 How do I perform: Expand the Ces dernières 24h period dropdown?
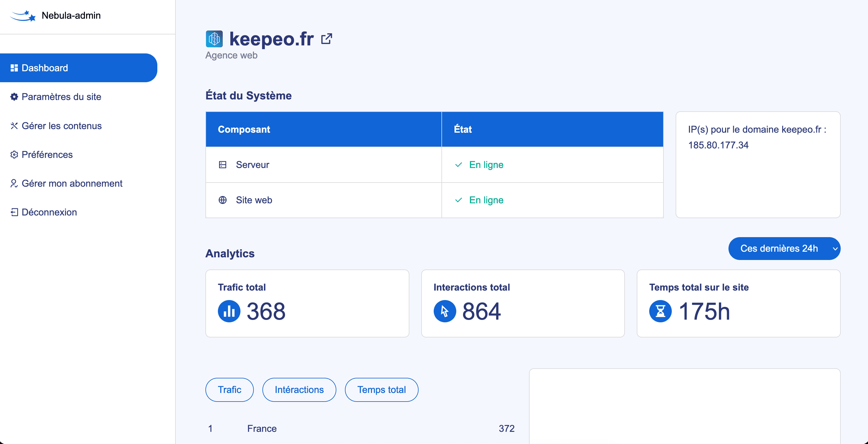(x=784, y=249)
